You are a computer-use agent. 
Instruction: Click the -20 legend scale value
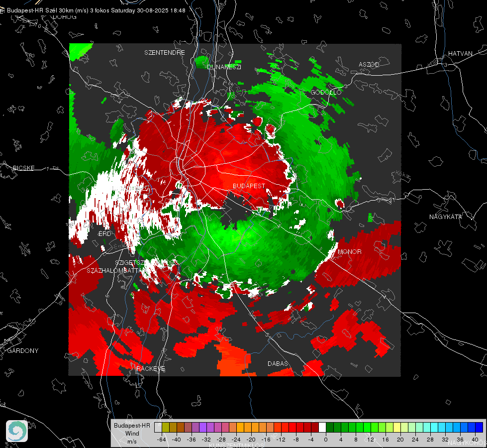(251, 440)
